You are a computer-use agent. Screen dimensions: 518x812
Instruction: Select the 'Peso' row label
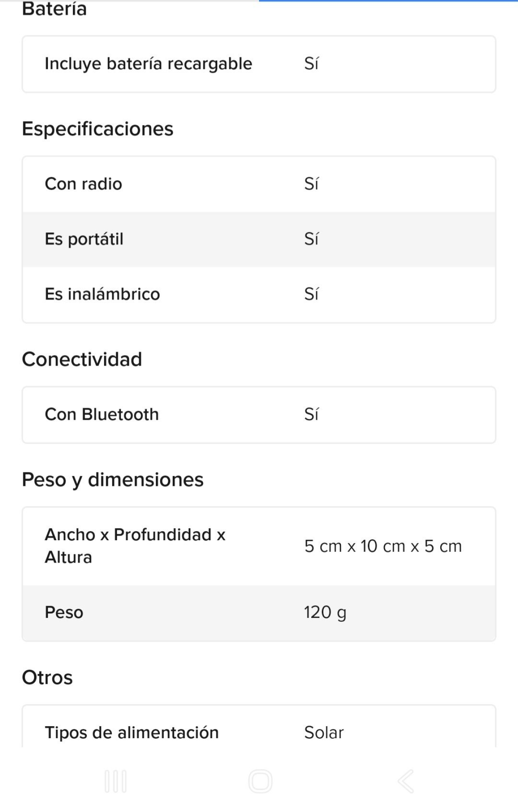(x=64, y=612)
